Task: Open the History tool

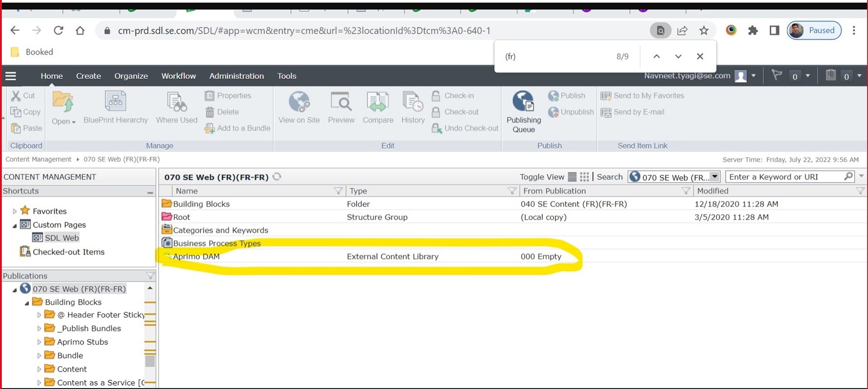Action: click(x=413, y=108)
